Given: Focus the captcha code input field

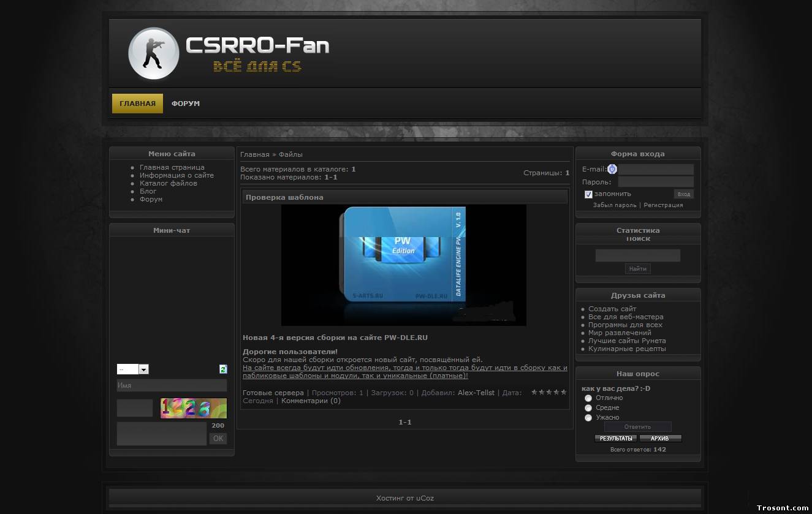Looking at the screenshot, I should pos(135,408).
